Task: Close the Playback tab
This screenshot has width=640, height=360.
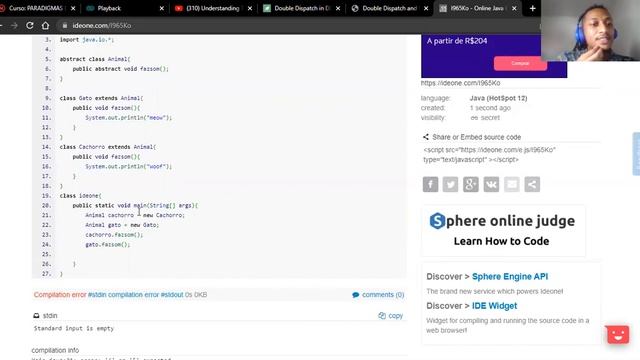Action: 162,8
